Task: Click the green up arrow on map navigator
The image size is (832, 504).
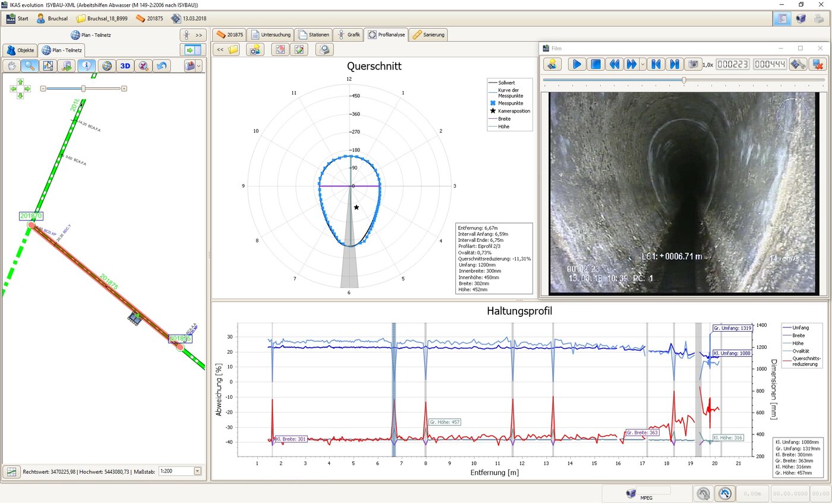Action: click(x=20, y=82)
